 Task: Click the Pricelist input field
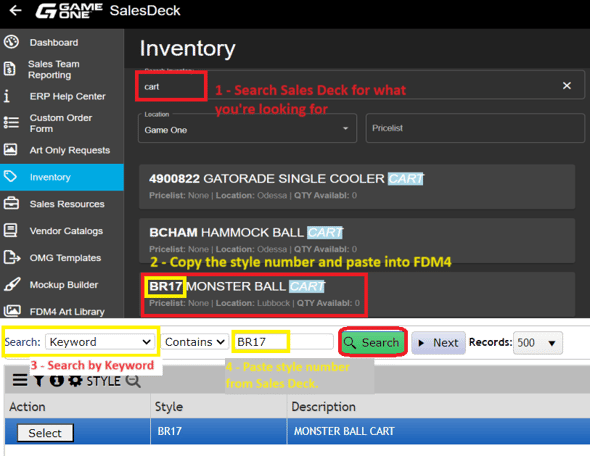click(475, 128)
